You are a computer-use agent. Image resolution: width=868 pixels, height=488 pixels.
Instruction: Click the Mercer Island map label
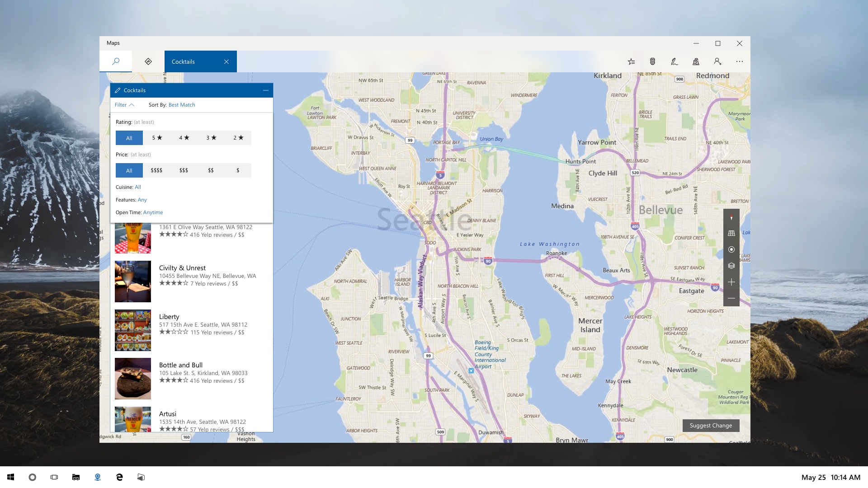590,325
